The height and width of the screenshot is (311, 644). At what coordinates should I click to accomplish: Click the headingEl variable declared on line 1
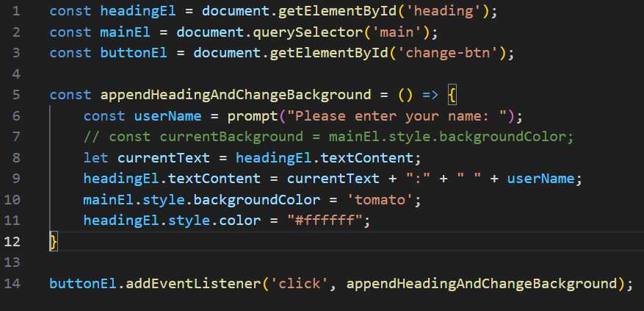[138, 11]
